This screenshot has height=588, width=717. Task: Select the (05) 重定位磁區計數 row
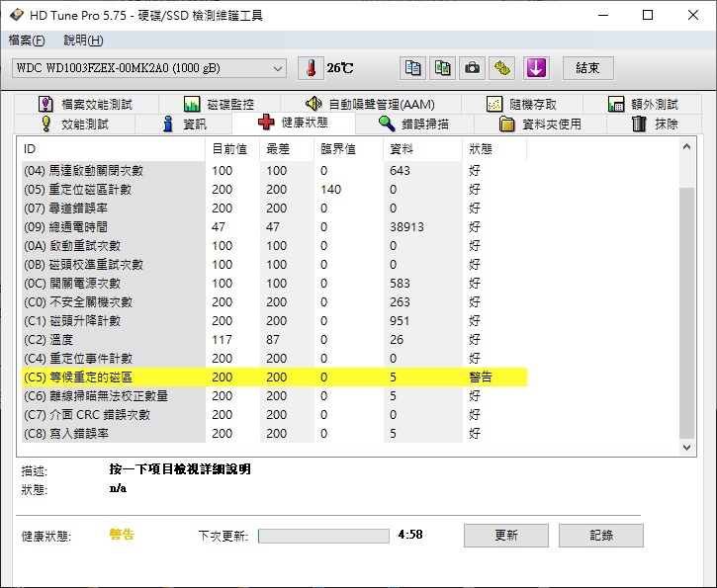coord(274,190)
